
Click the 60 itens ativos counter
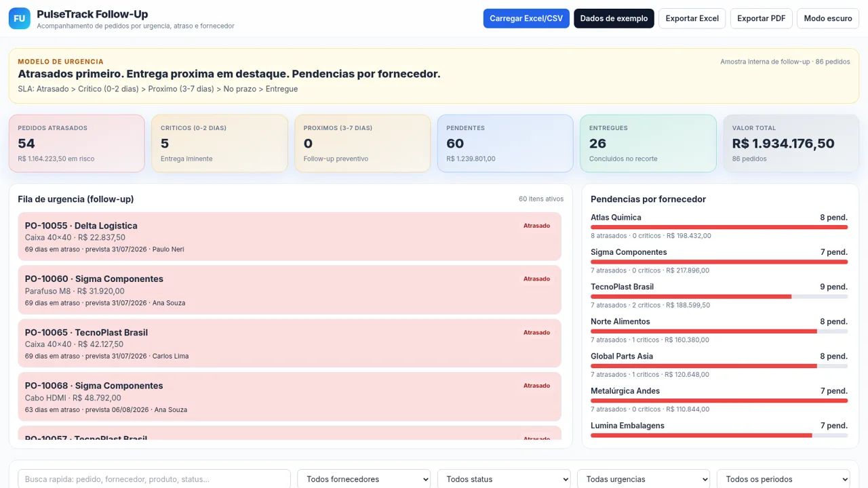tap(541, 199)
